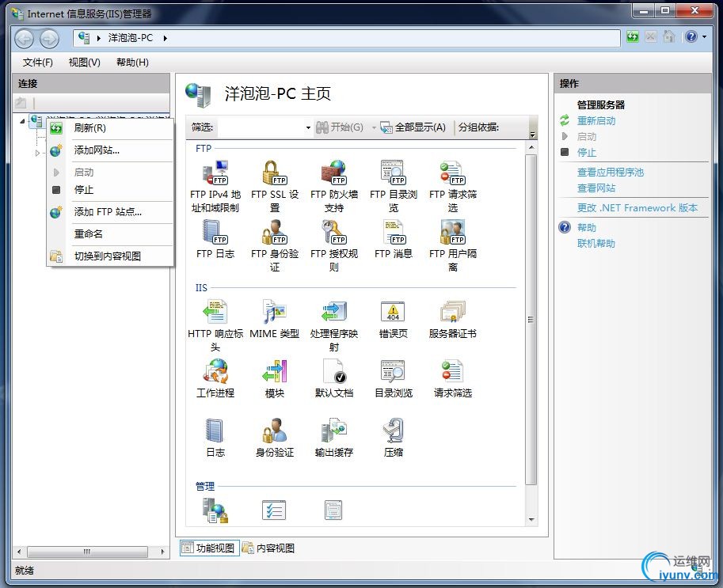Click the address bar path field
The image size is (723, 588).
click(346, 38)
